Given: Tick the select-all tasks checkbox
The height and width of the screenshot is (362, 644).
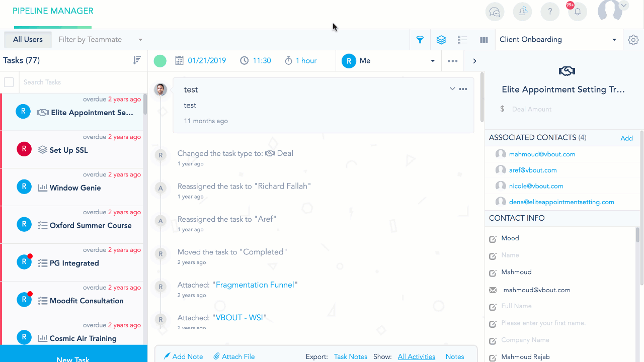Looking at the screenshot, I should (9, 82).
